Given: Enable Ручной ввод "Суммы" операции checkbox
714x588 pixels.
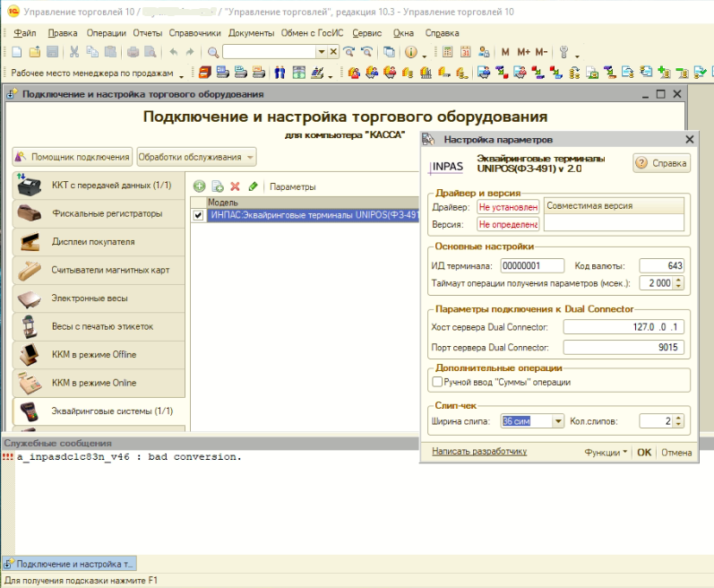Looking at the screenshot, I should (436, 382).
